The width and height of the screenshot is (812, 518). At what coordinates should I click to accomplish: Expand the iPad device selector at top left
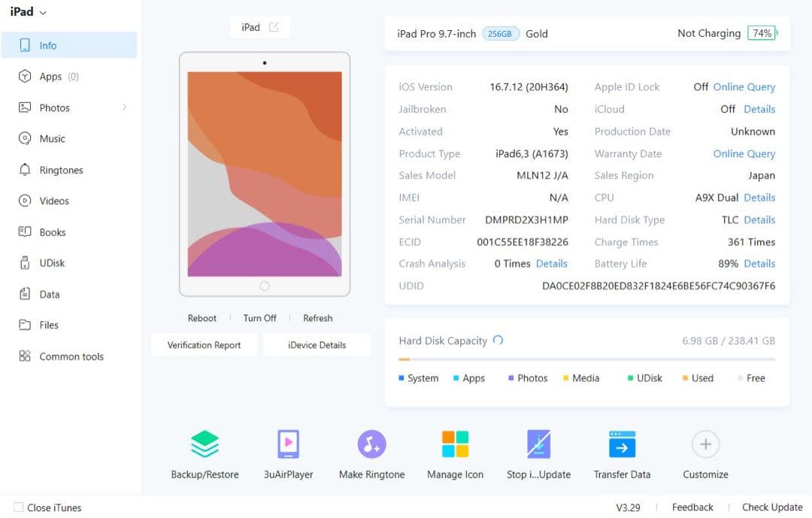26,12
